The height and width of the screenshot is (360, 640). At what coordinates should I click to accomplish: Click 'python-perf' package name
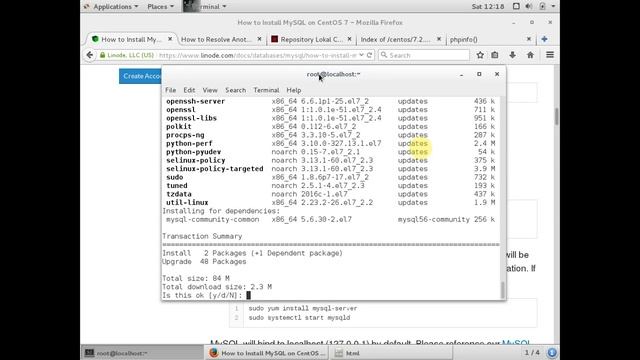(189, 143)
